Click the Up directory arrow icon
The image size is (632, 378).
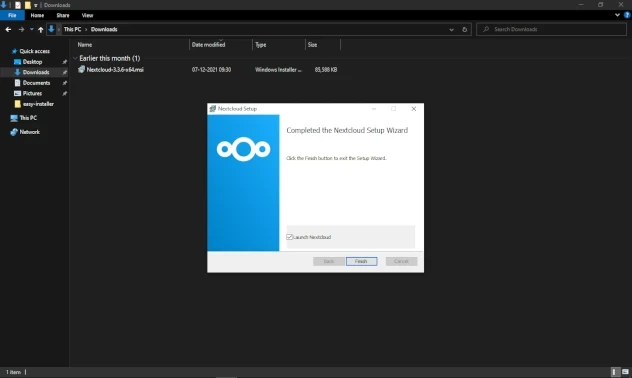tap(40, 29)
